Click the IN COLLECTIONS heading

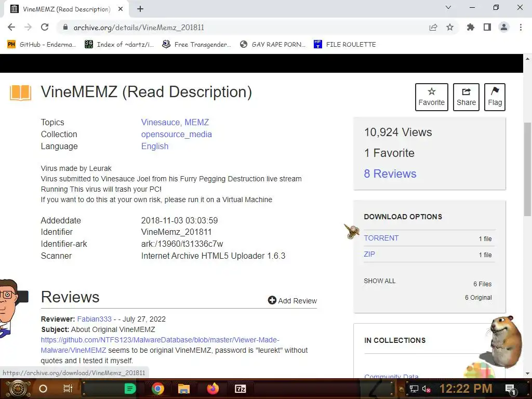(395, 340)
